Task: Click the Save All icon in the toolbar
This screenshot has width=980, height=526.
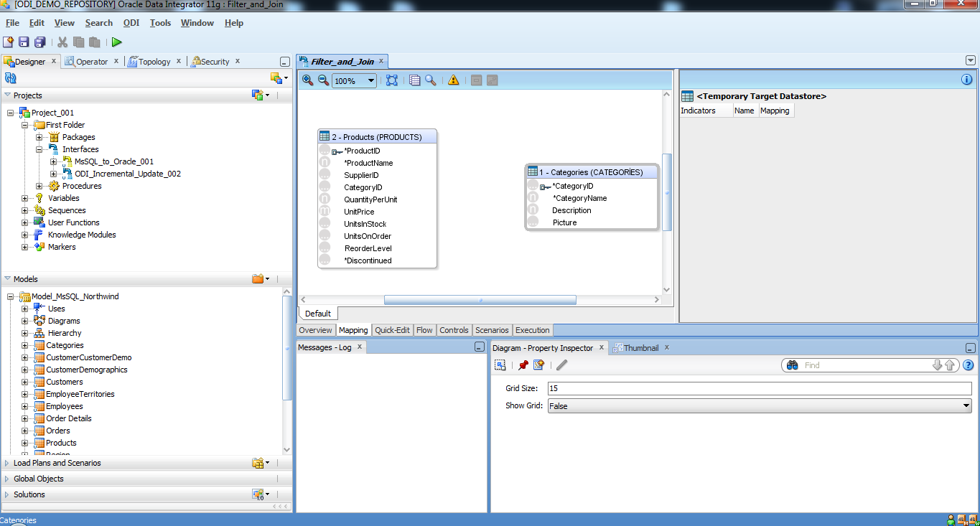Action: point(40,42)
